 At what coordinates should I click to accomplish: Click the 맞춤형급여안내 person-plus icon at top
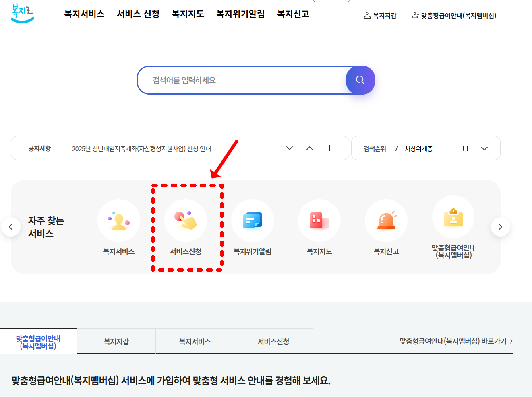click(454, 15)
